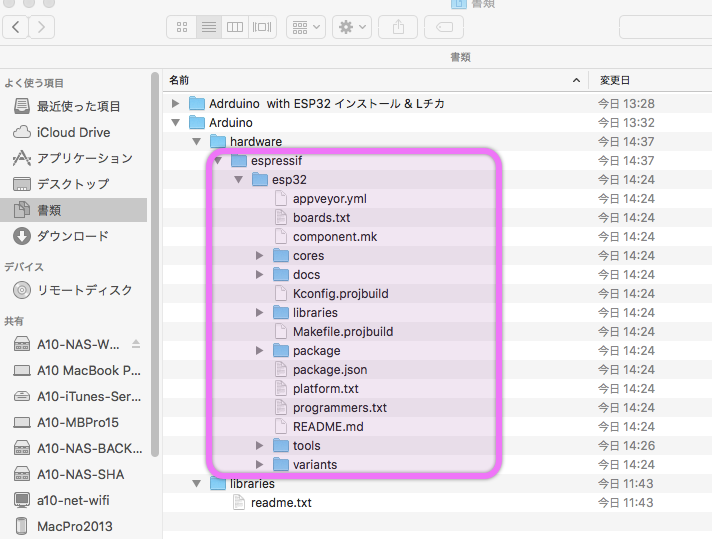The height and width of the screenshot is (539, 712).
Task: Switch to Cover Flow view
Action: pyautogui.click(x=263, y=27)
